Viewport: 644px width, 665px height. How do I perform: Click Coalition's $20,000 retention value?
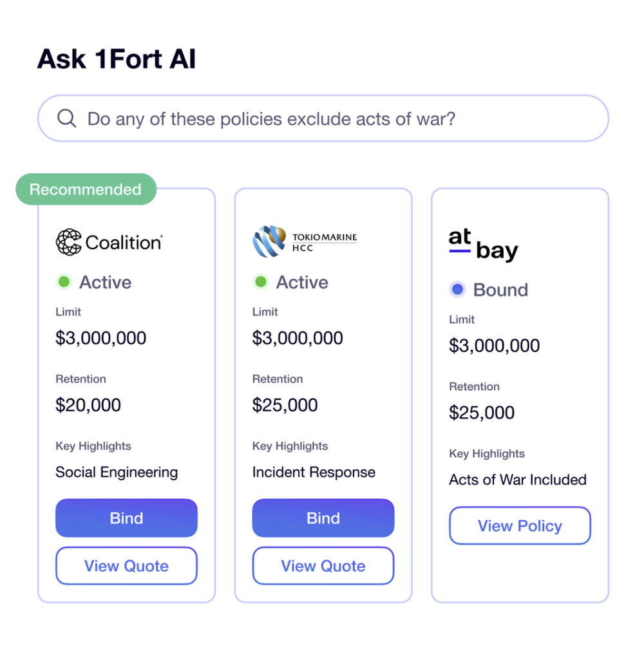pos(88,405)
